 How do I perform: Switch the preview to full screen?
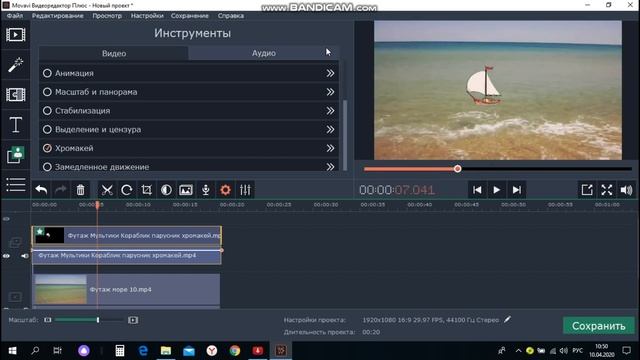[607, 190]
